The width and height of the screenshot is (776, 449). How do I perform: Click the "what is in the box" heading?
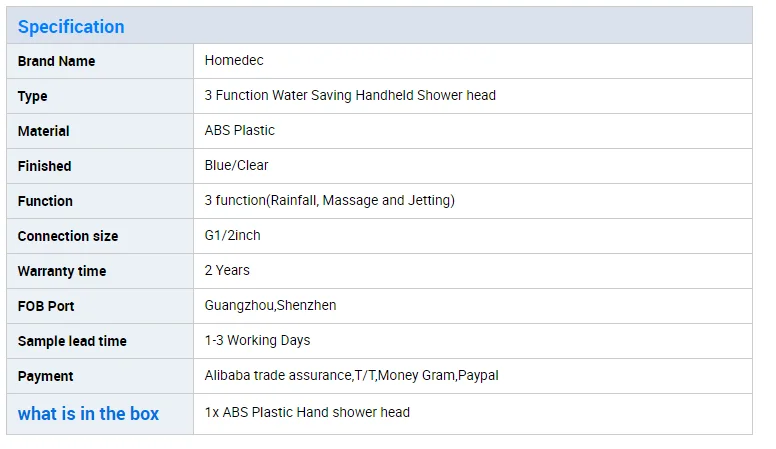coord(89,413)
